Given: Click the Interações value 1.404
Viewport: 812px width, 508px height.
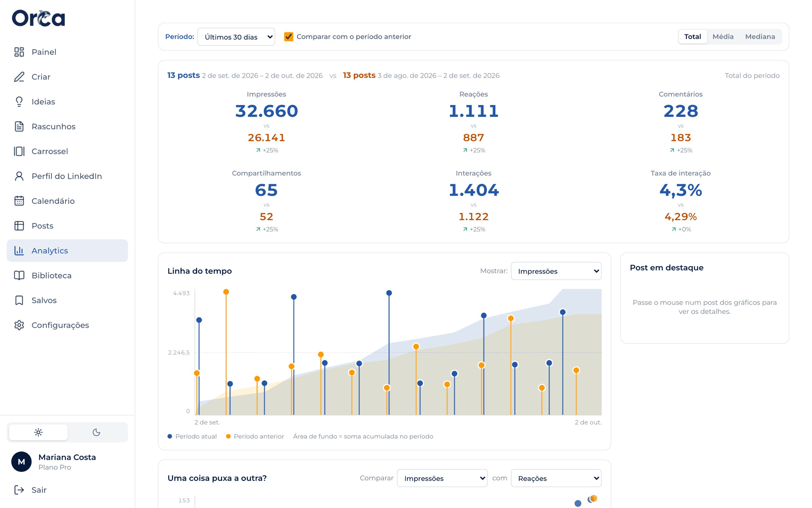Looking at the screenshot, I should tap(474, 190).
